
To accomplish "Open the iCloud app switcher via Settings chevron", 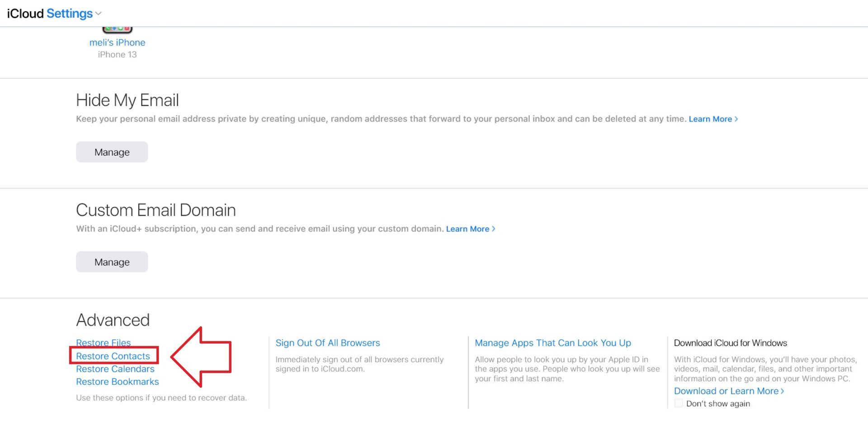I will 99,14.
